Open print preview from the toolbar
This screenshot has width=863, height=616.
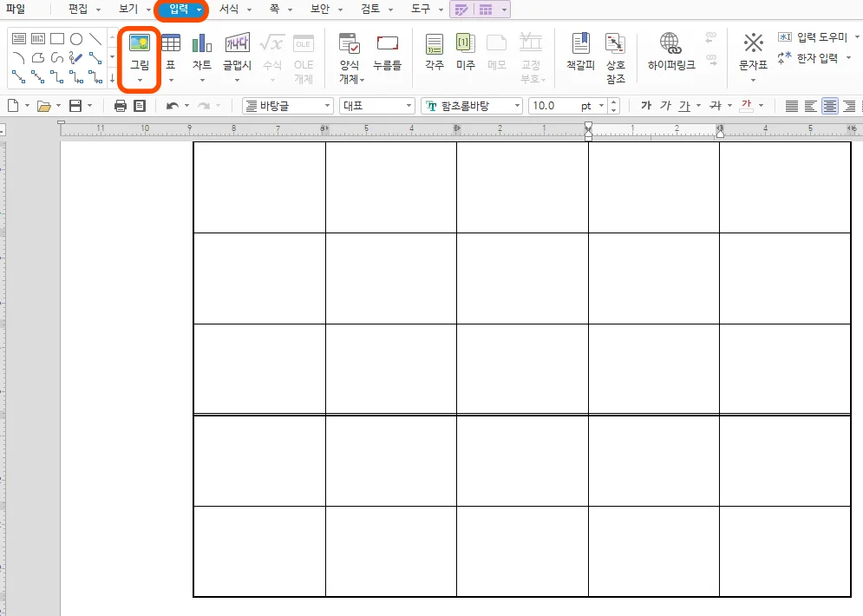point(140,106)
